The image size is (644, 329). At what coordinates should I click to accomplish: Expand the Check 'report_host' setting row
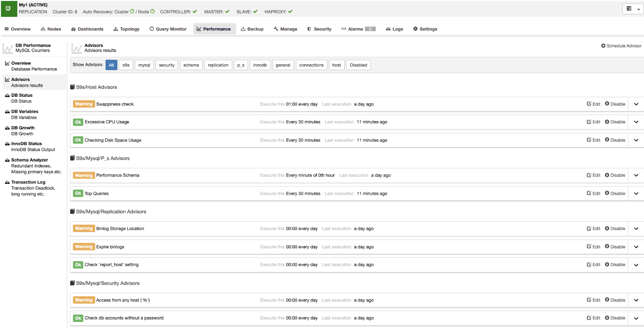point(636,265)
